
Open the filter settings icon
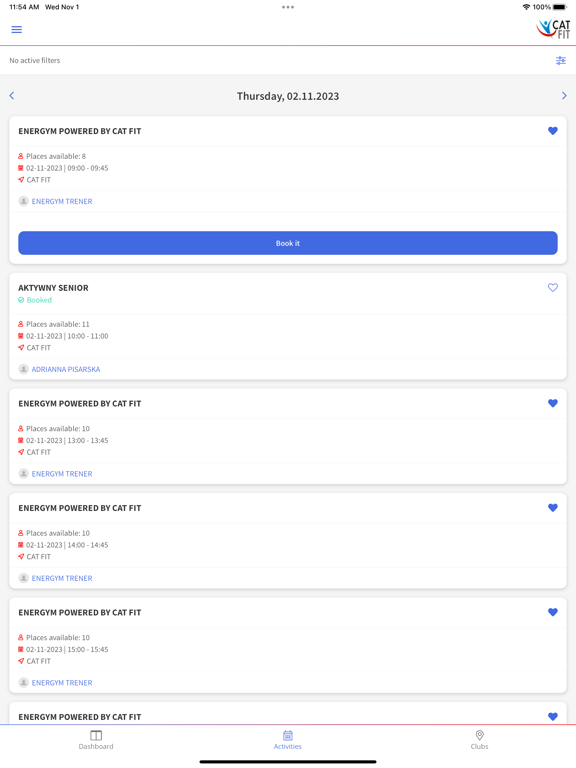[561, 61]
